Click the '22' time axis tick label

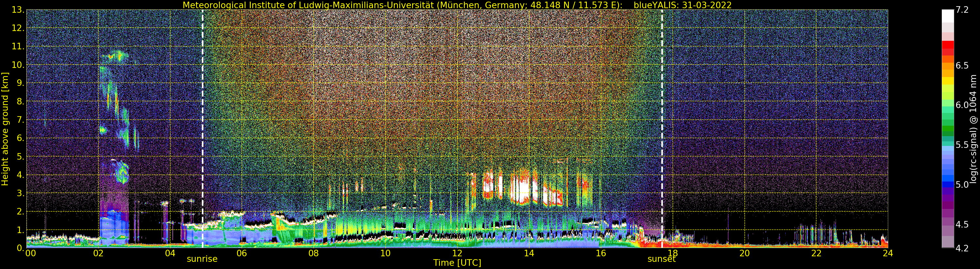pyautogui.click(x=816, y=253)
